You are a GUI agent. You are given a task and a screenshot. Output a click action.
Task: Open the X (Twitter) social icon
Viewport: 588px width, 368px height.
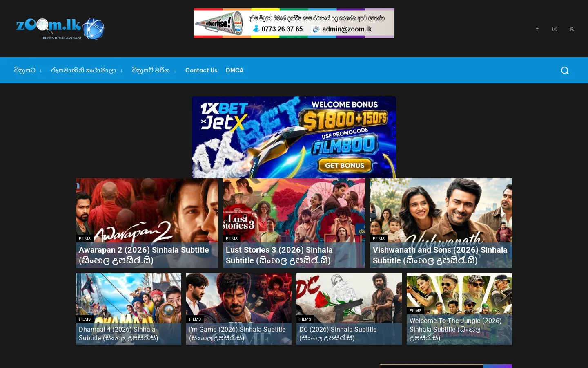[x=572, y=29]
